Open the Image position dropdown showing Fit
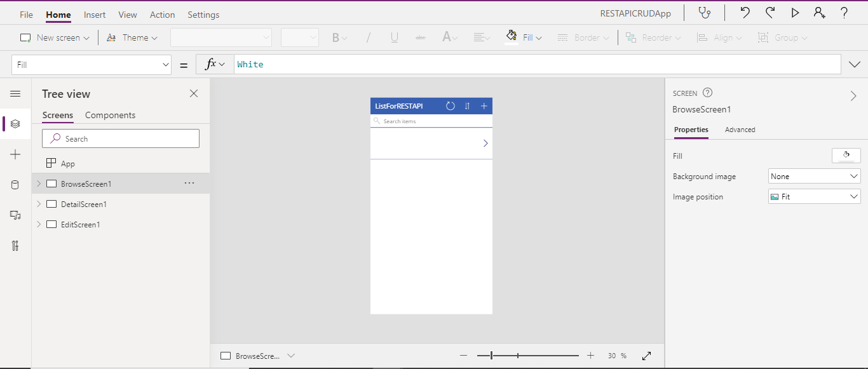 [814, 196]
